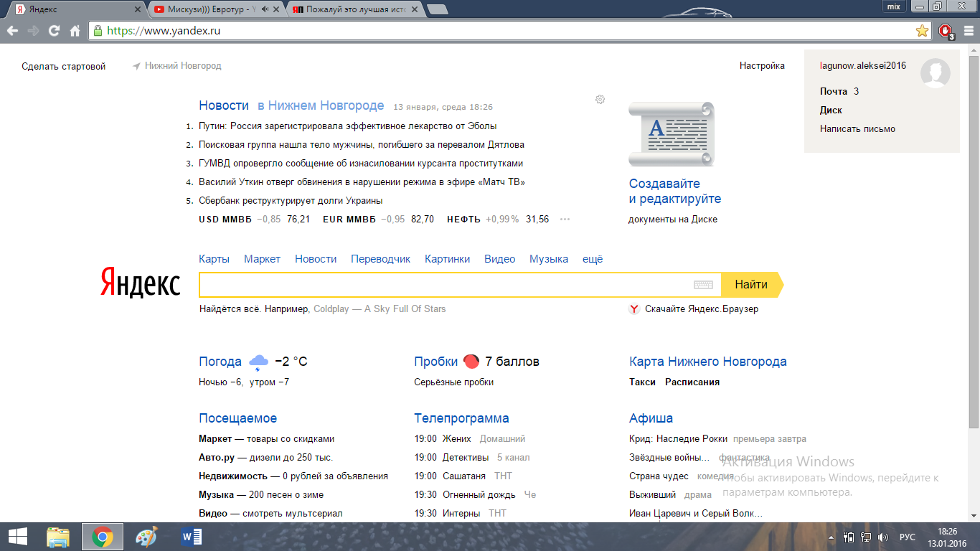Click the volume speaker tray icon
980x551 pixels.
pyautogui.click(x=882, y=537)
